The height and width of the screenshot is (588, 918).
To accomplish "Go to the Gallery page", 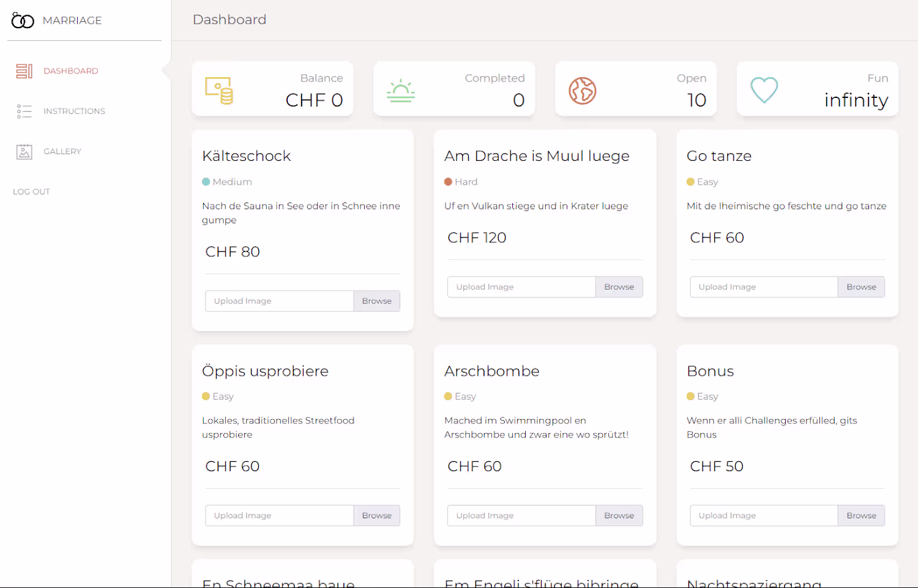I will [62, 152].
